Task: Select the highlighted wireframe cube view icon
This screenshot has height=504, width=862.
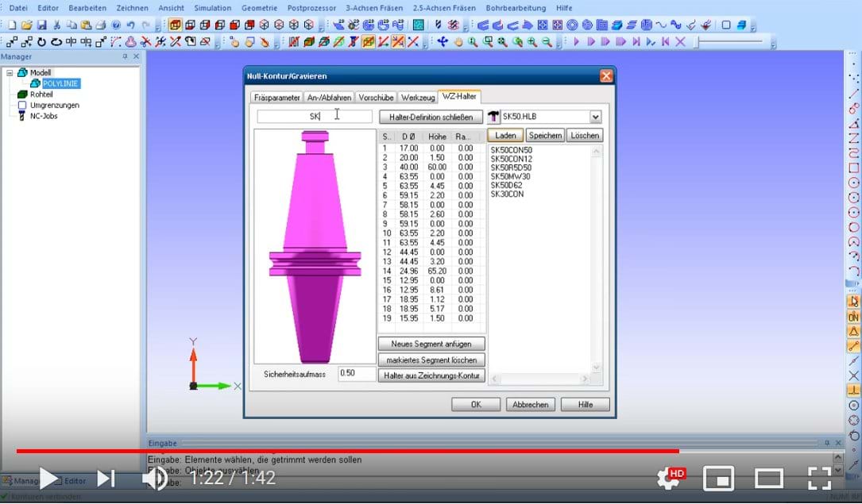Action: coord(176,25)
